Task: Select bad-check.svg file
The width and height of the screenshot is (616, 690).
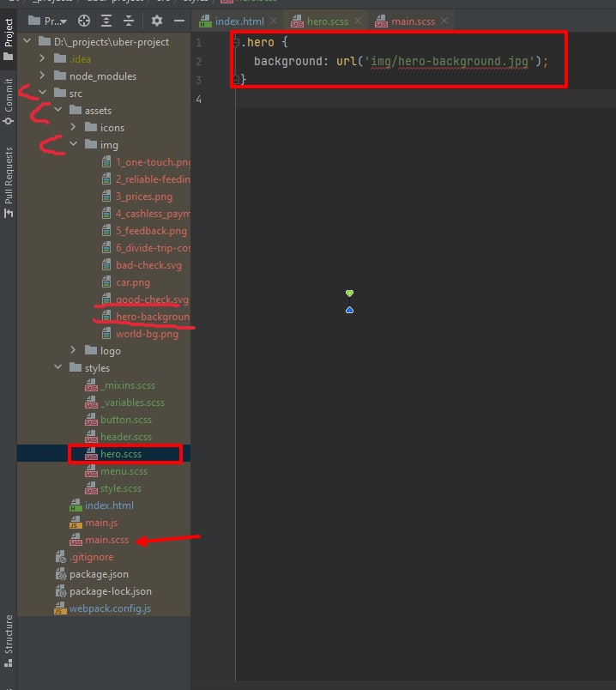Action: coord(142,265)
